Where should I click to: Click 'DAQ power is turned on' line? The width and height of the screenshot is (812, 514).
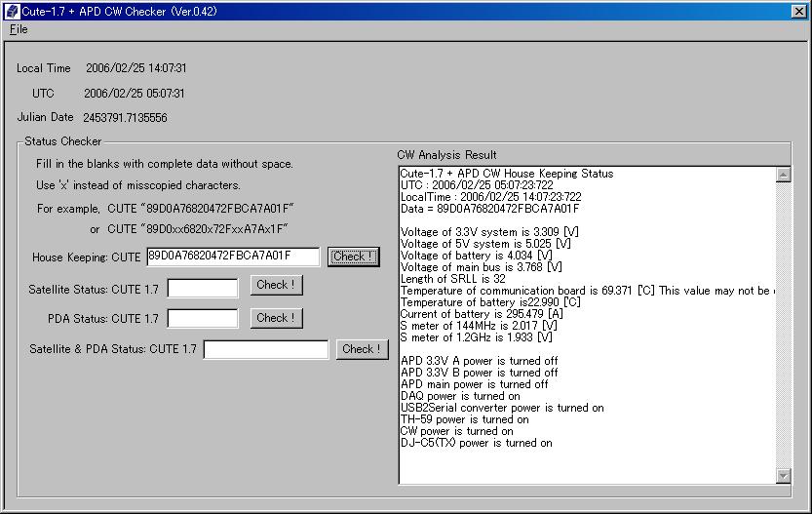(x=460, y=396)
